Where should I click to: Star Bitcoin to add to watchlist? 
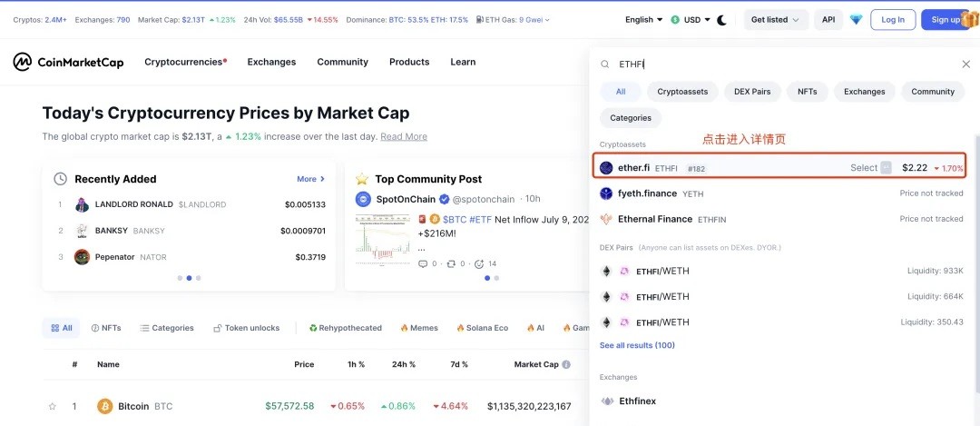tap(53, 407)
